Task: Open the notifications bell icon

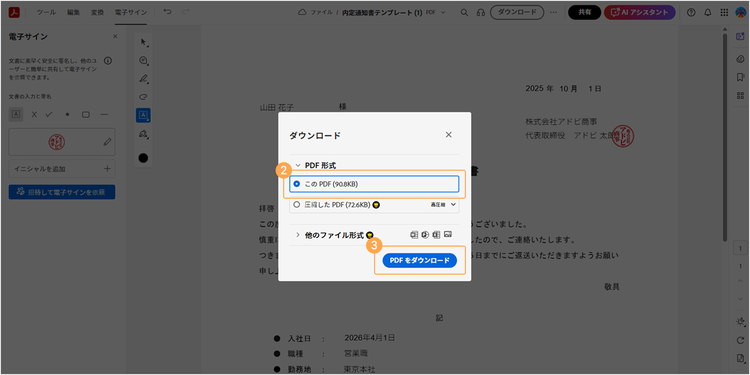Action: pos(708,12)
